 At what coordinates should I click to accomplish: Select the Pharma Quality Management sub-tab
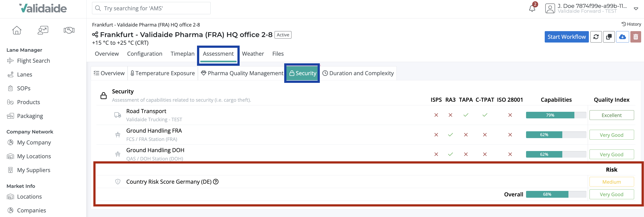pyautogui.click(x=242, y=73)
